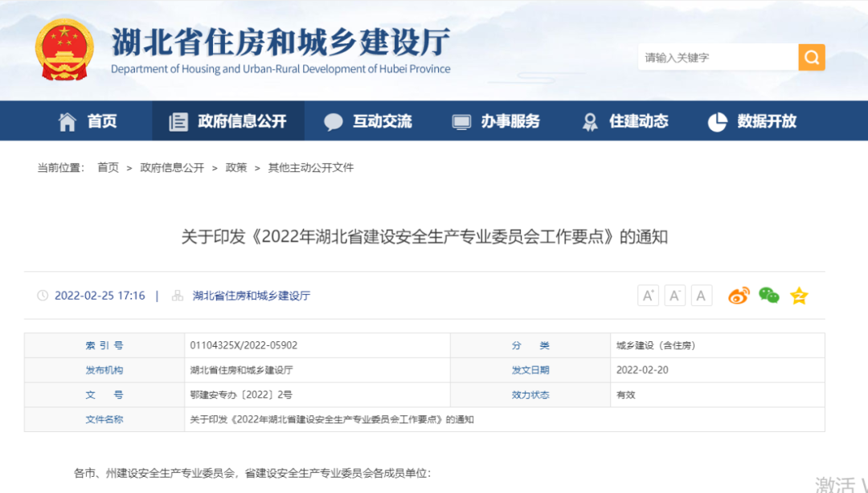Click the pie chart icon beside 数据开放

(x=716, y=121)
